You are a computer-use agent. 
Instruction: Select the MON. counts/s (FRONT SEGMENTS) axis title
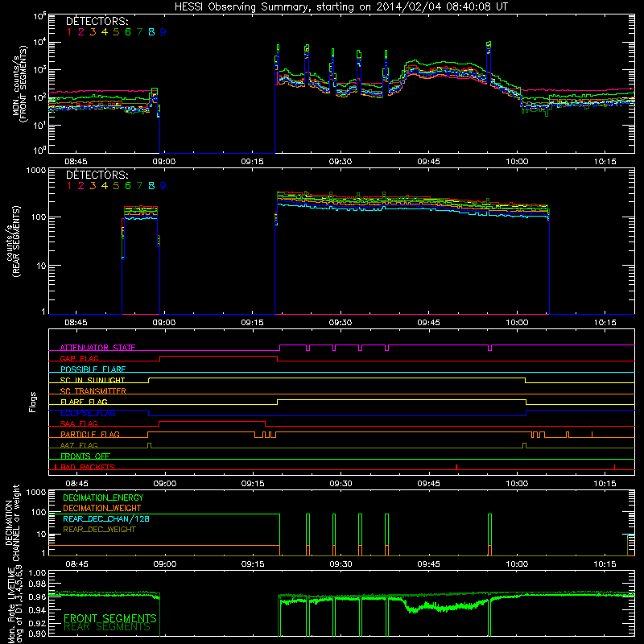20,84
